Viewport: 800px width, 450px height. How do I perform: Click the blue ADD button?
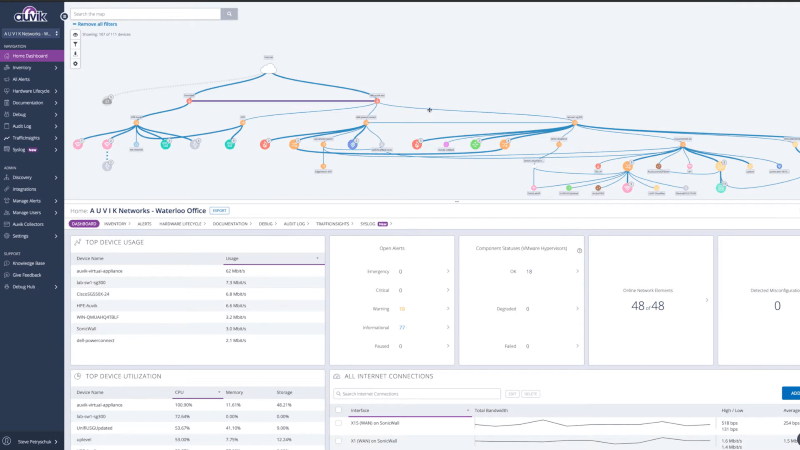point(792,393)
